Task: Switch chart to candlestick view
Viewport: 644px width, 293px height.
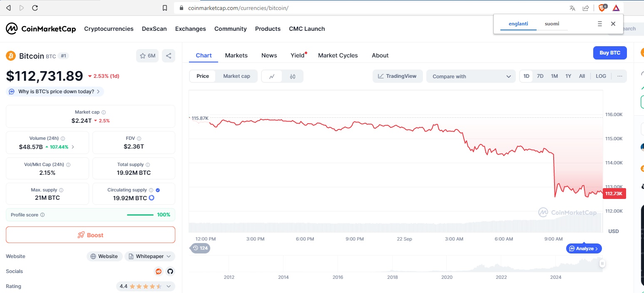Action: coord(293,76)
